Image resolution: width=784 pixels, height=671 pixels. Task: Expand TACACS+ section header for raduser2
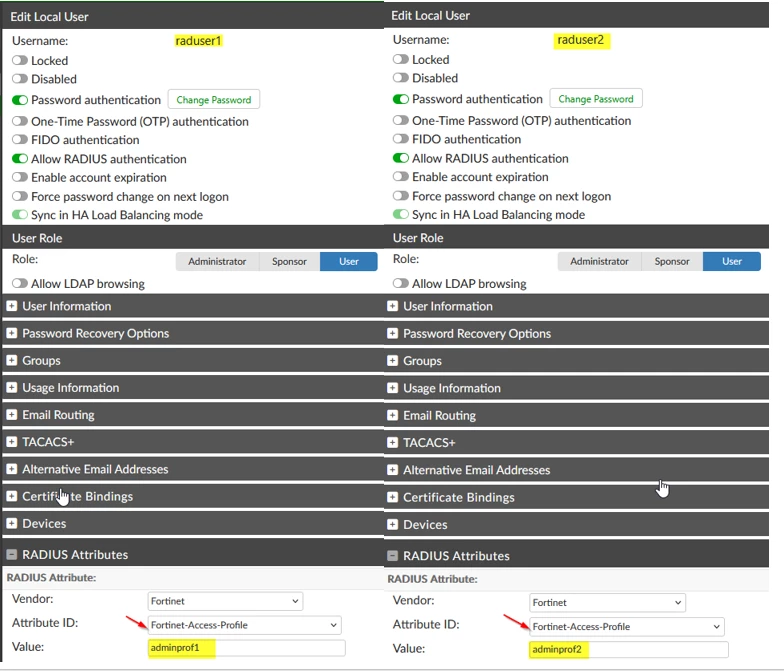(576, 442)
